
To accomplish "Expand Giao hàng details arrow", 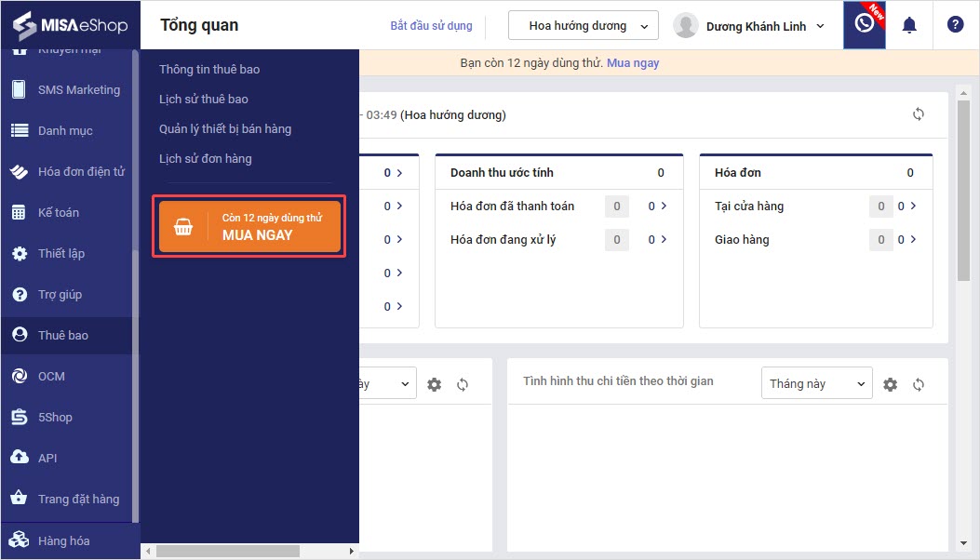I will pos(913,239).
